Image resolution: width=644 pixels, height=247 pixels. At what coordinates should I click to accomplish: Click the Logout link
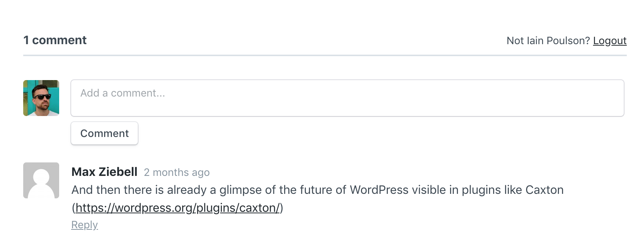[610, 41]
